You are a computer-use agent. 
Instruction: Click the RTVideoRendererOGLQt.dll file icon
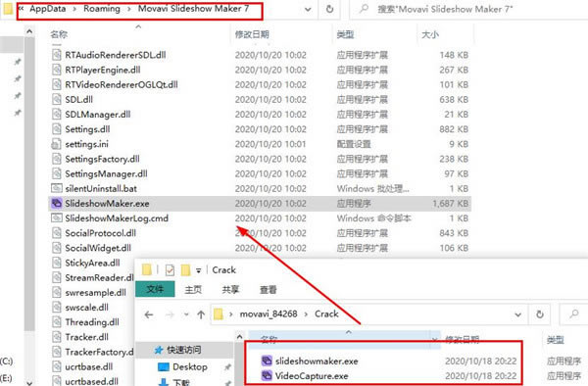tap(56, 84)
